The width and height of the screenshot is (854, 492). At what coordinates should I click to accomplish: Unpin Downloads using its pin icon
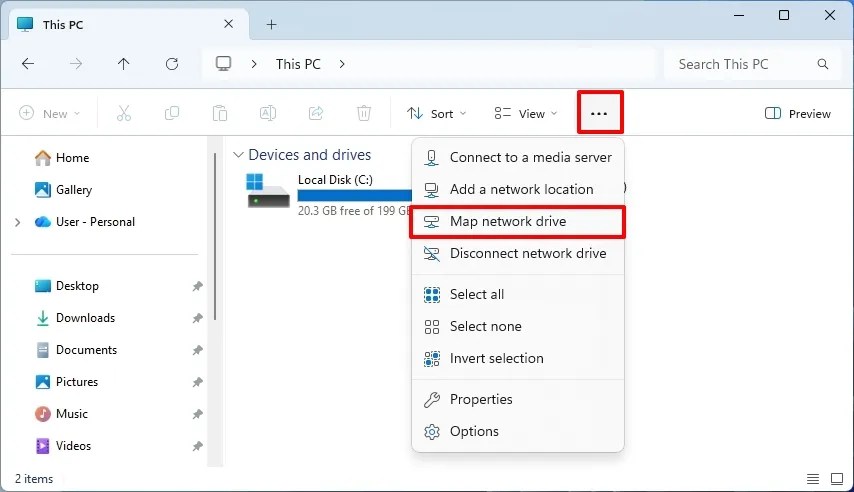[197, 318]
